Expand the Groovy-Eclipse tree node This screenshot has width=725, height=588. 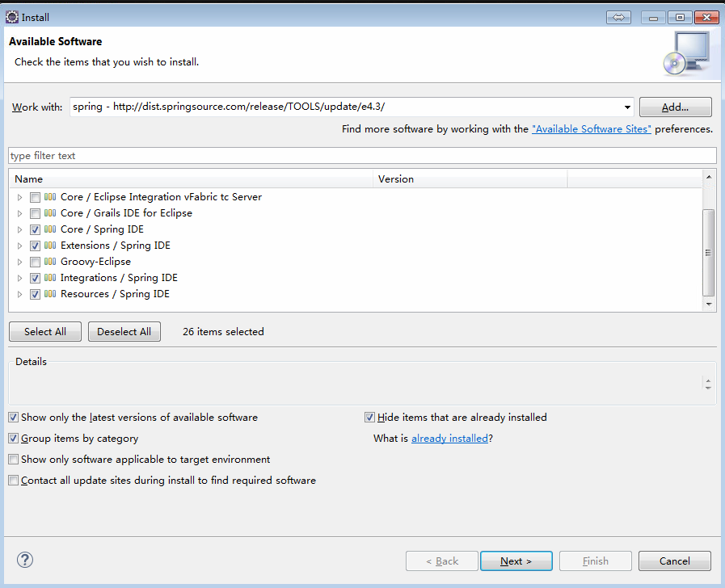19,262
